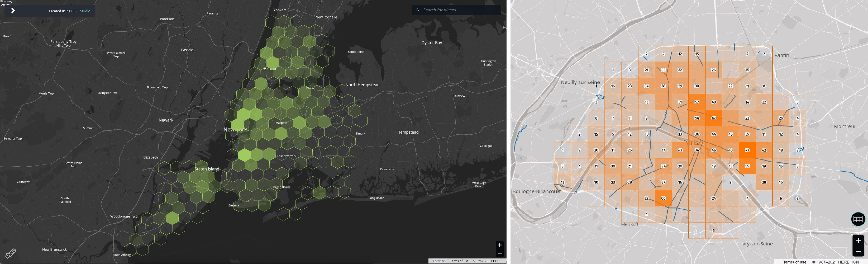Screen dimensions: 868x264
Task: Click the grid cell labeled 54
Action: pos(697,118)
